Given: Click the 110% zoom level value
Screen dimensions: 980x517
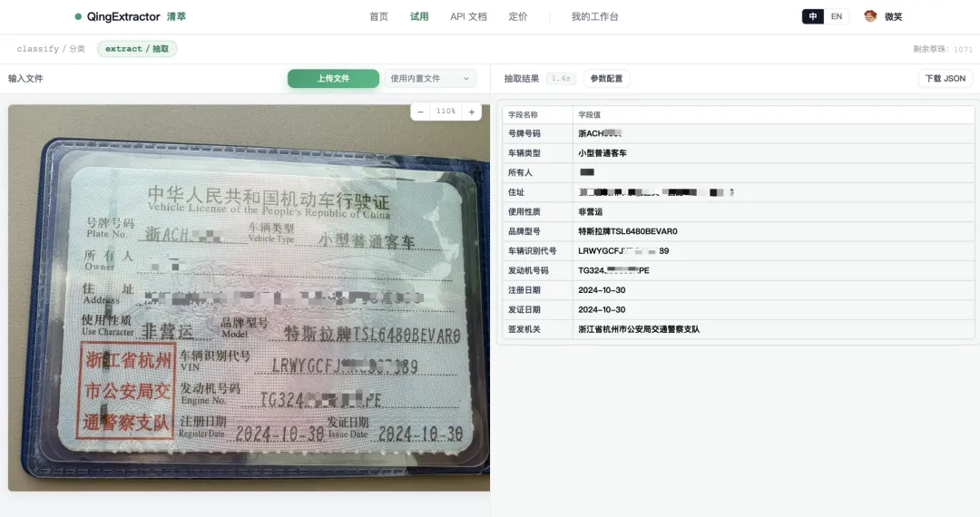Looking at the screenshot, I should click(446, 112).
